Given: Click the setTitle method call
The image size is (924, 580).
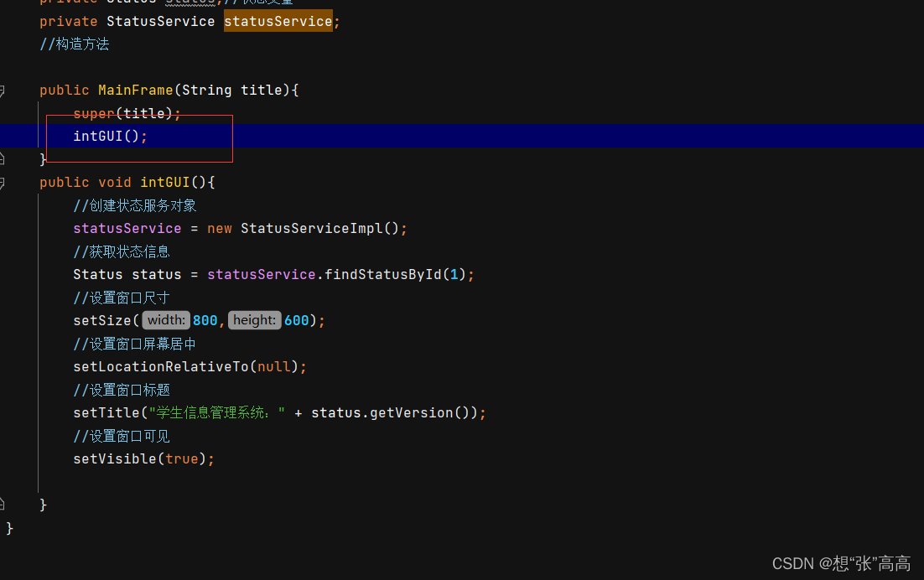Looking at the screenshot, I should (106, 412).
